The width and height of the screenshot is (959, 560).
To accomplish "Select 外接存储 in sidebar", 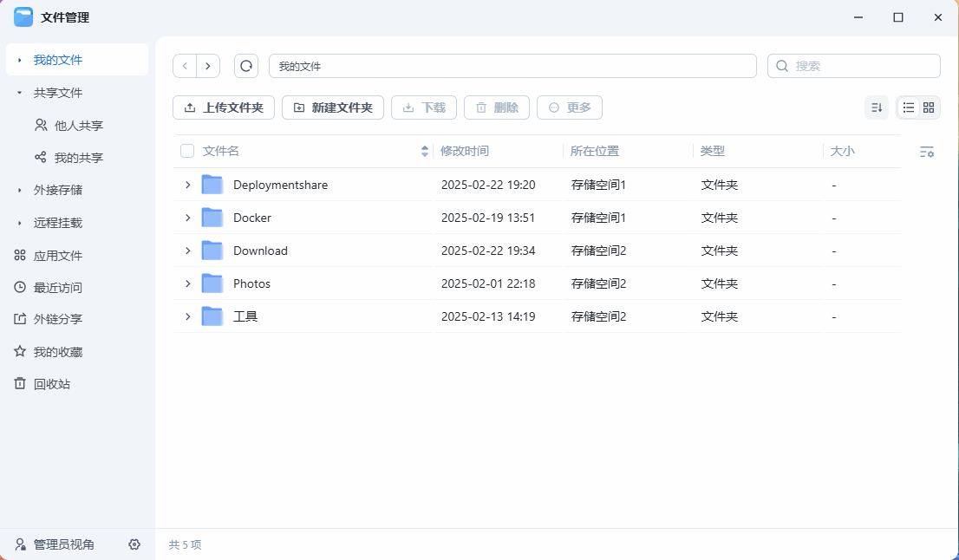I will click(57, 190).
